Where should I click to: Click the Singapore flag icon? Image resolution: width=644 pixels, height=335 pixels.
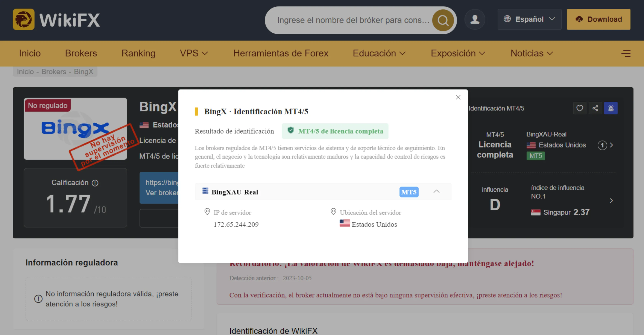[x=535, y=212]
